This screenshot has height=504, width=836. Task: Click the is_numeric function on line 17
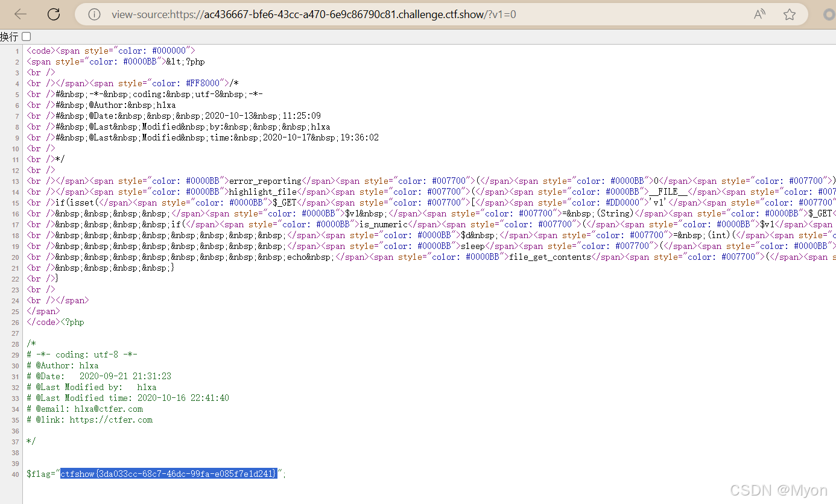384,224
